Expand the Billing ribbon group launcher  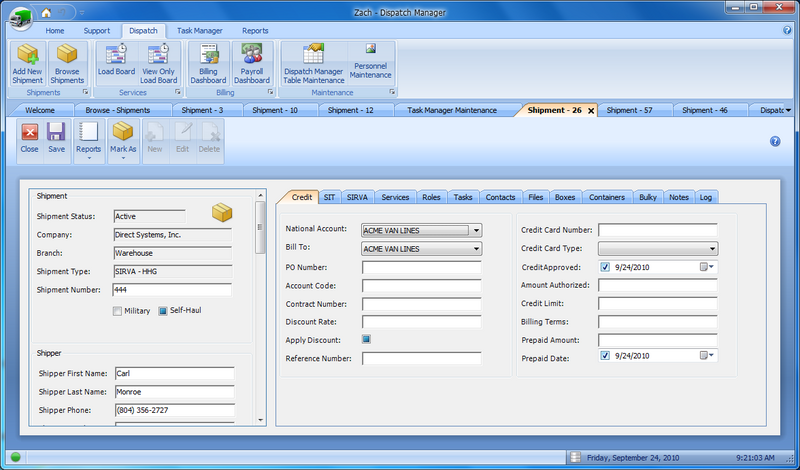click(x=270, y=92)
